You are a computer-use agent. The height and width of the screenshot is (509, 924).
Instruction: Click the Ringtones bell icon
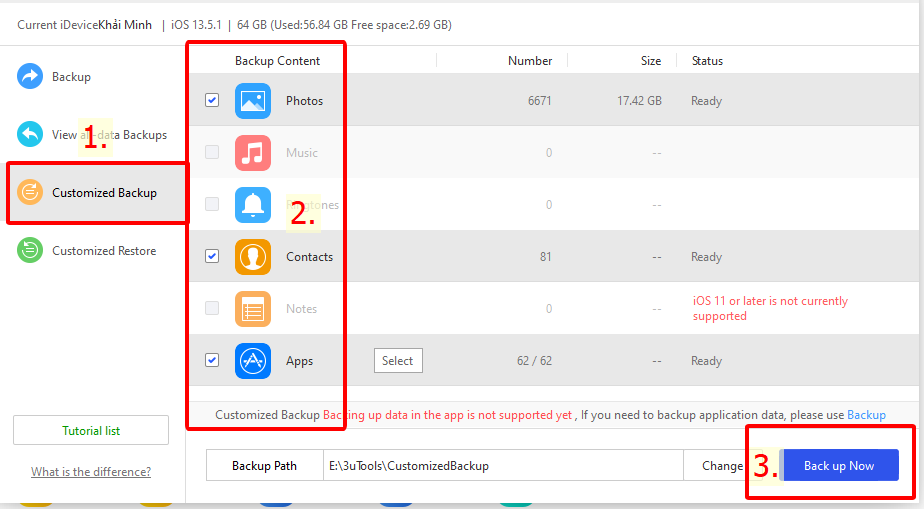pos(253,204)
